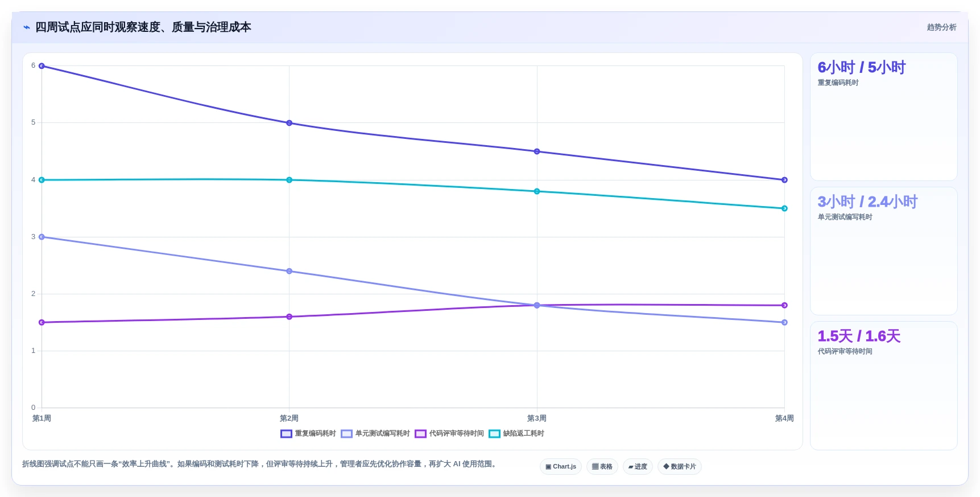980x497 pixels.
Task: Click the 单元测试编写耗时 legend label
Action: [x=382, y=434]
